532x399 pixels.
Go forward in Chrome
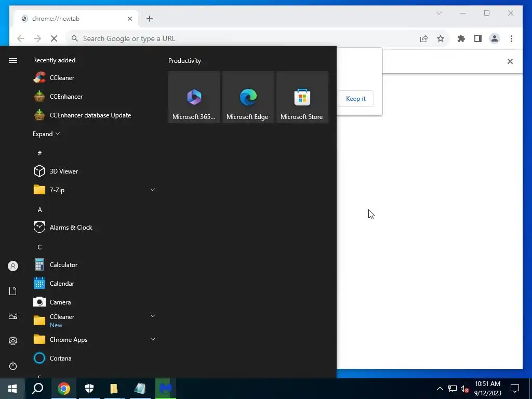tap(37, 38)
